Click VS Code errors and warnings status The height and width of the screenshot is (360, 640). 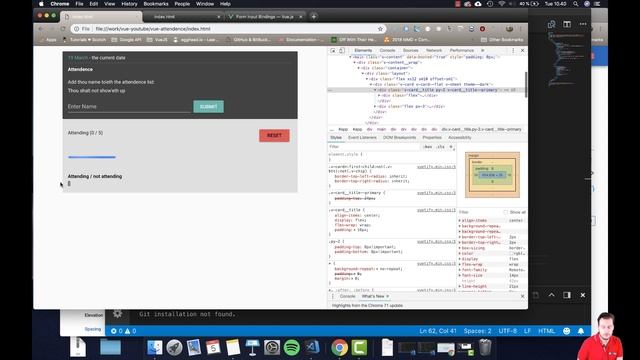click(x=124, y=331)
